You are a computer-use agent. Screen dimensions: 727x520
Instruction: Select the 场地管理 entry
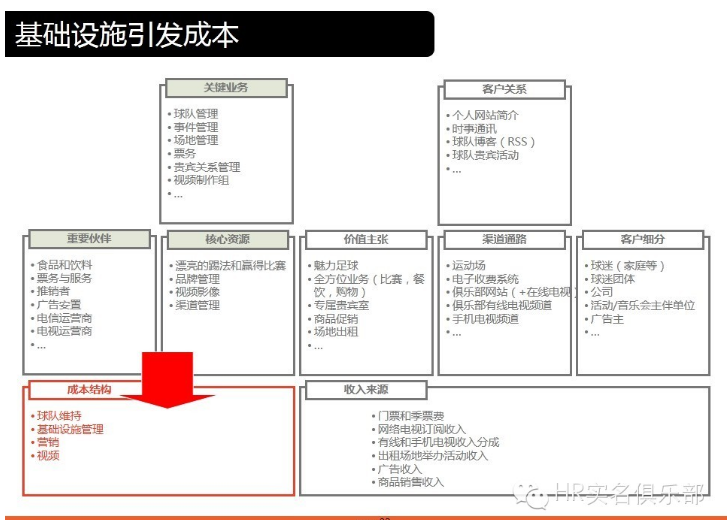tap(195, 140)
